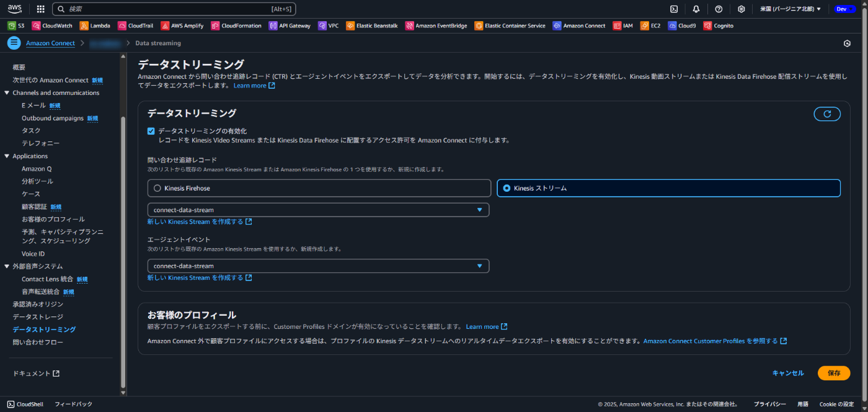Open お客様のプロフィール nav item

(x=53, y=219)
